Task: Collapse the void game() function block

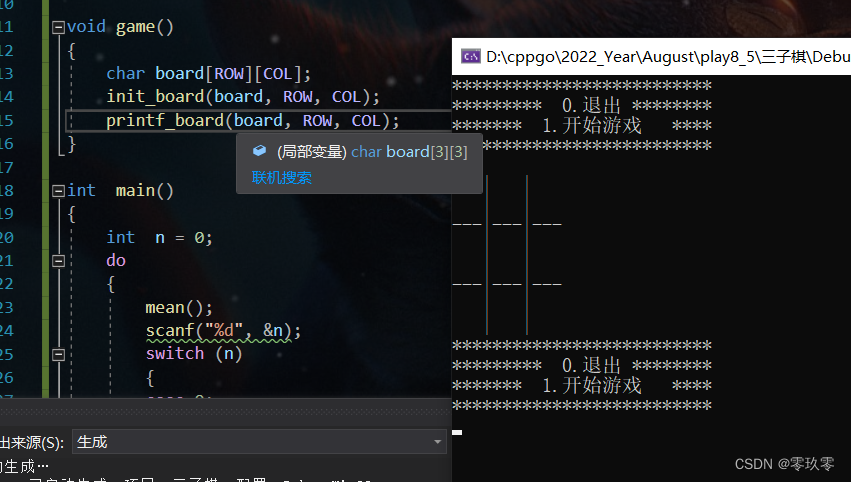Action: (x=59, y=27)
